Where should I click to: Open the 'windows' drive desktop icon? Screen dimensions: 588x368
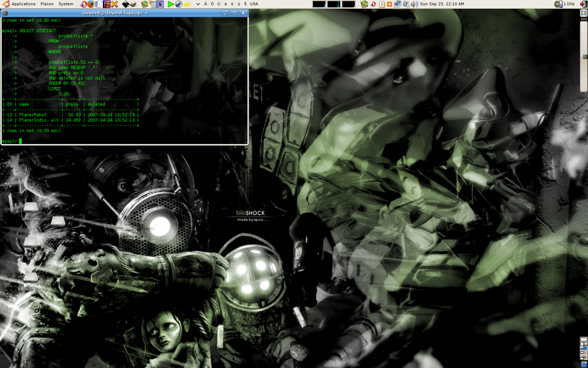(31, 212)
